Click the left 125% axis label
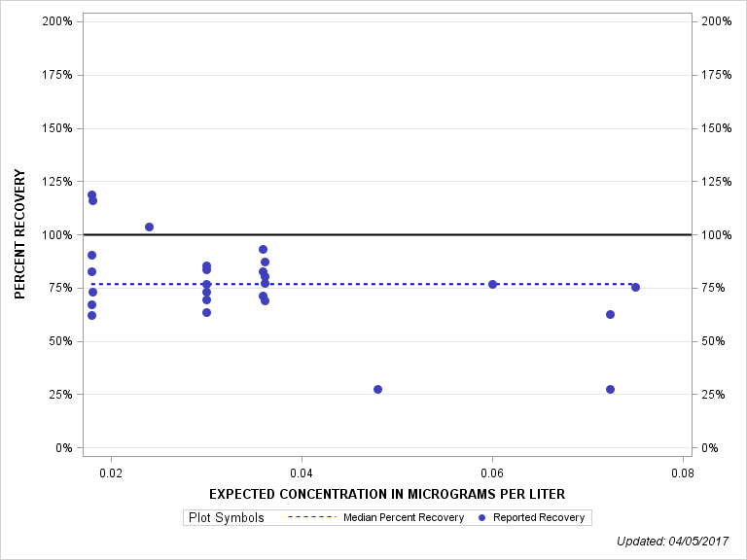 [57, 182]
